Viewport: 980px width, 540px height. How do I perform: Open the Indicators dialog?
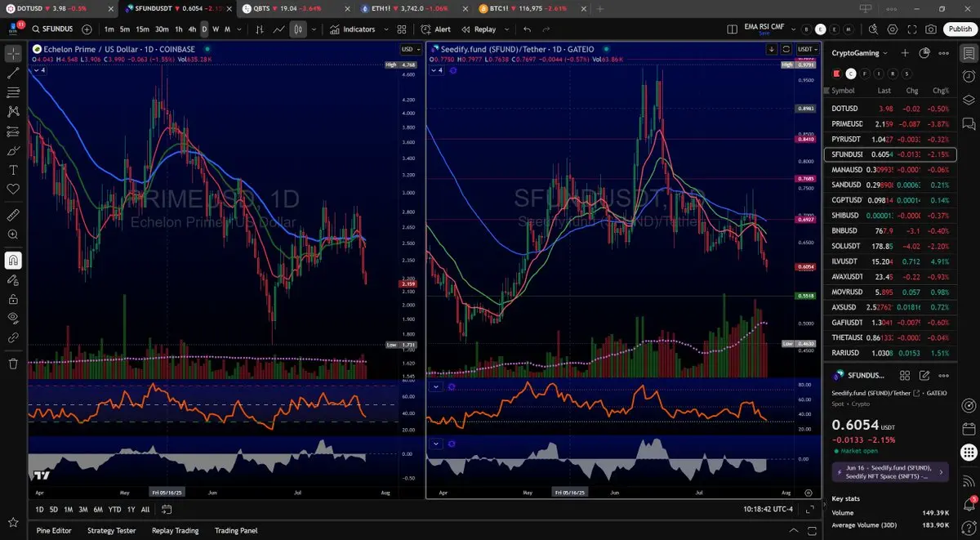pyautogui.click(x=353, y=29)
